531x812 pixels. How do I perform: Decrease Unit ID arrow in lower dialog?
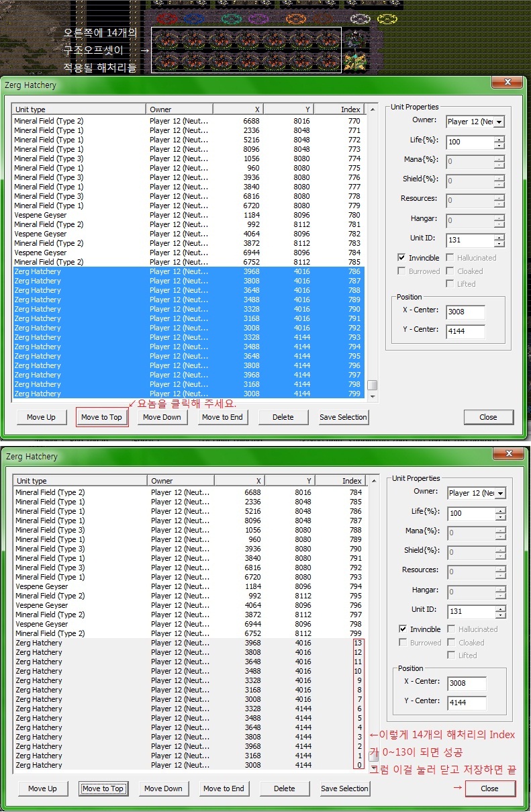tap(500, 615)
